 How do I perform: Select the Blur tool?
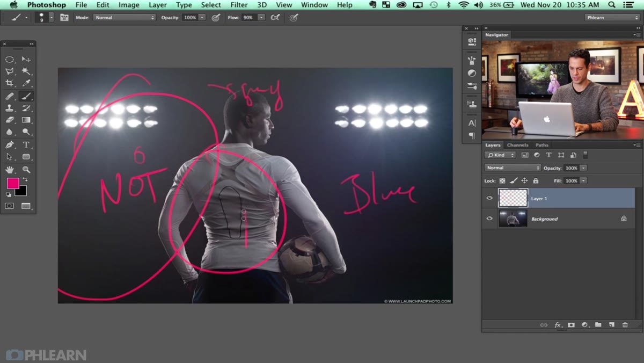pyautogui.click(x=10, y=132)
